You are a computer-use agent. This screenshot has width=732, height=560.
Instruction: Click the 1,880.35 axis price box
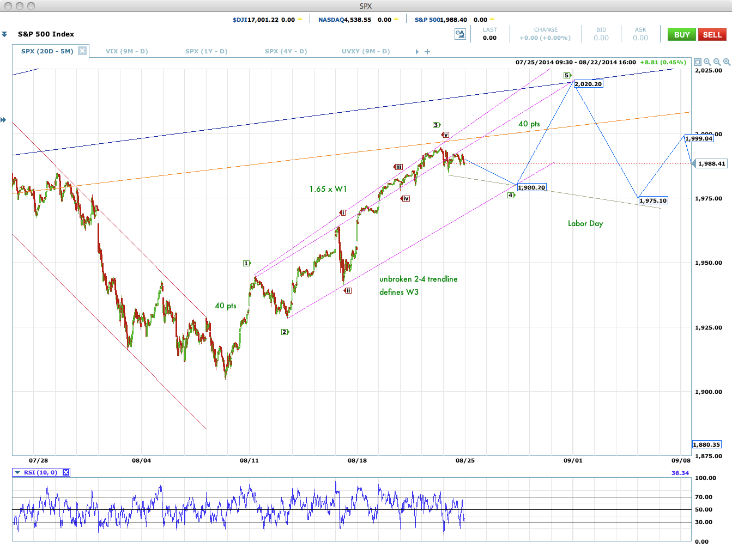point(707,445)
